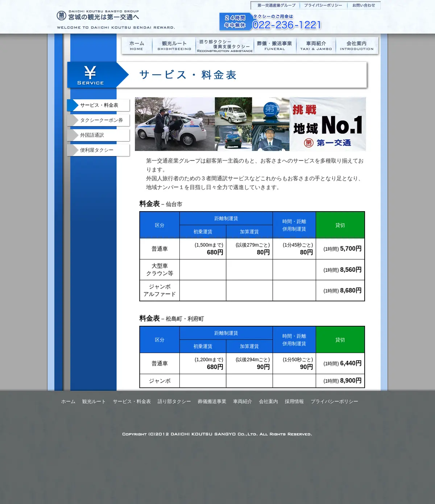This screenshot has height=504, width=435.
Task: Open 会社案内 INTRODUCTION nav tab
Action: [x=357, y=46]
